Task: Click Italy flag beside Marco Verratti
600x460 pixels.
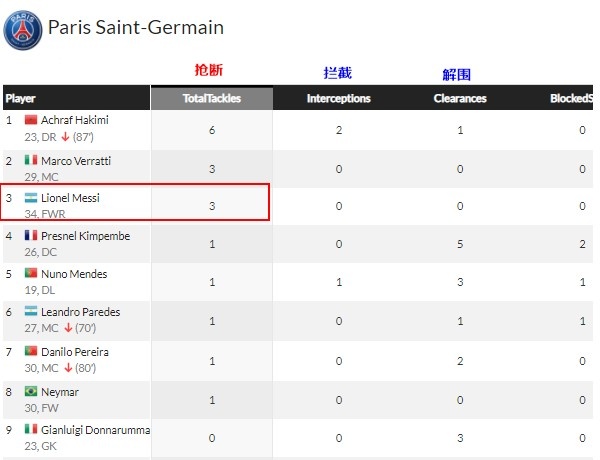Action: [x=31, y=160]
